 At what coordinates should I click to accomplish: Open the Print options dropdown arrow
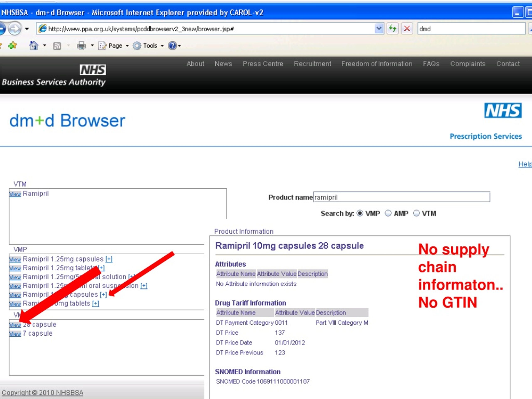(92, 46)
